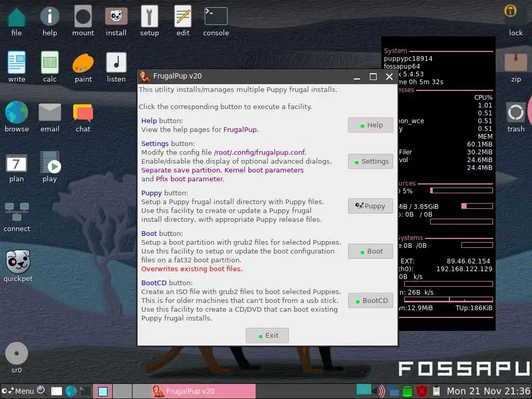Minimize the FrugalPup window

click(356, 77)
